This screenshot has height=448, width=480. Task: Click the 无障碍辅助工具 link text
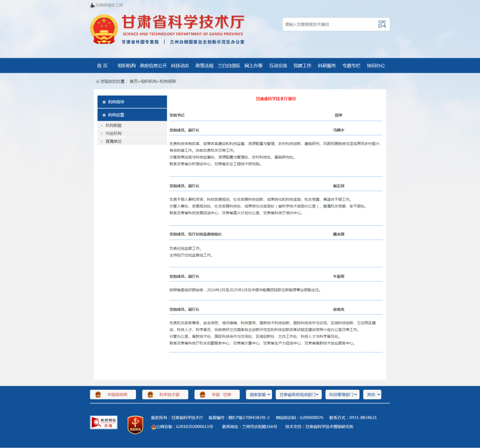pyautogui.click(x=109, y=5)
